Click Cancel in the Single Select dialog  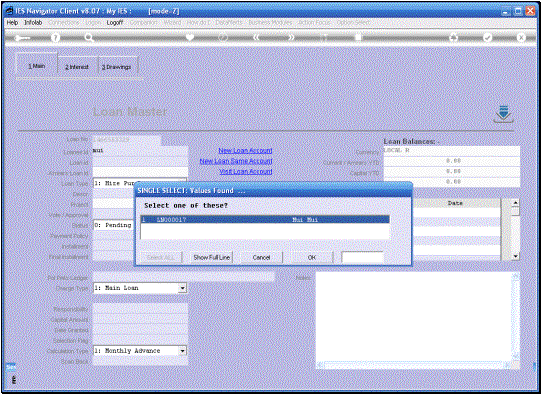261,257
